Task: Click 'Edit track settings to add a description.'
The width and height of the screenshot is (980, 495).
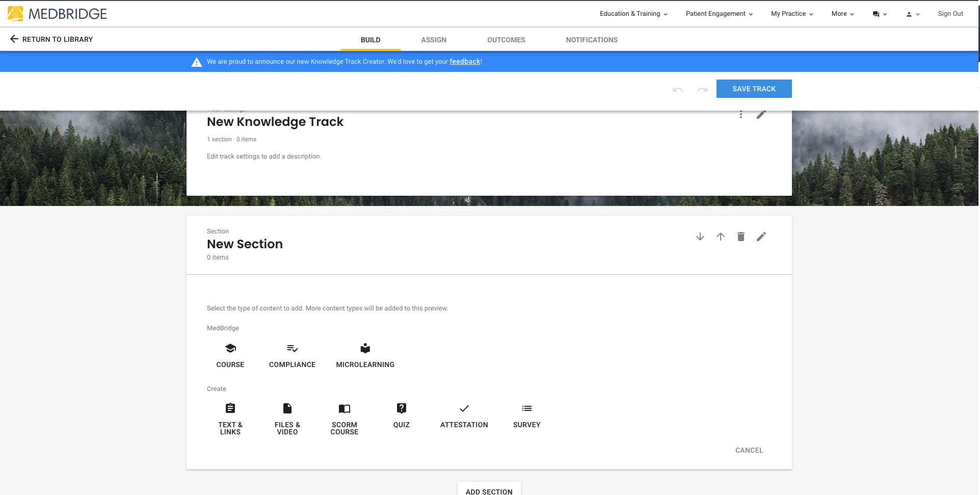Action: pos(264,157)
